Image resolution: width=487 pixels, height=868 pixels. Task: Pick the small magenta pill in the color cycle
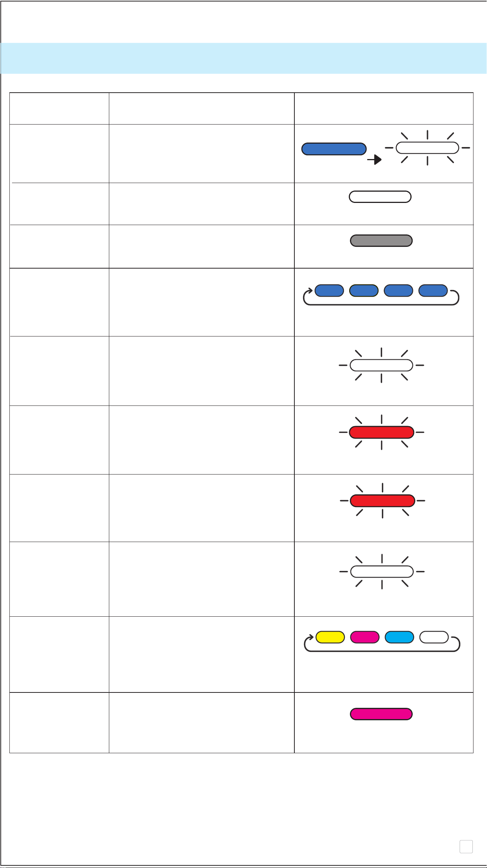pyautogui.click(x=365, y=637)
